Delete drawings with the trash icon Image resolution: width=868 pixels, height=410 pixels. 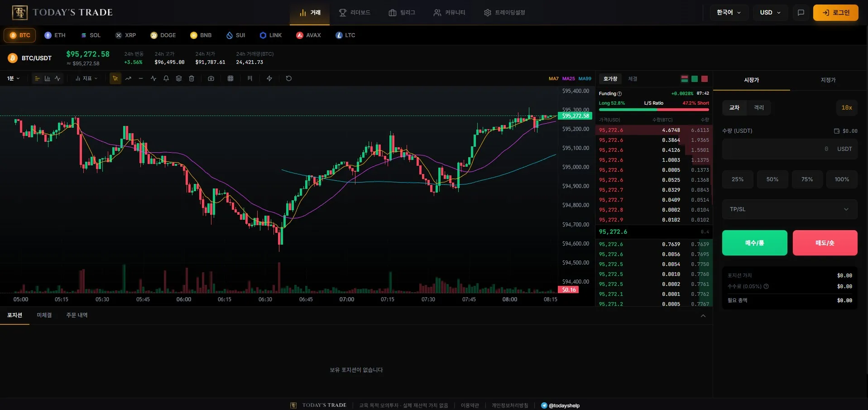[192, 78]
